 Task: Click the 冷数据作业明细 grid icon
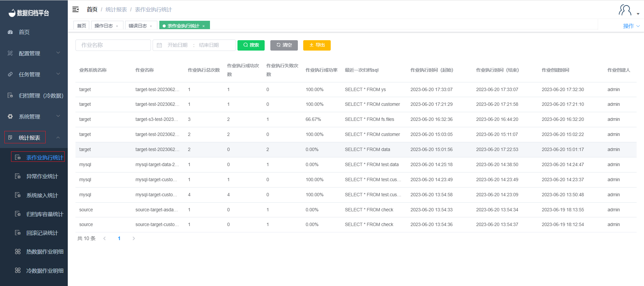[18, 271]
